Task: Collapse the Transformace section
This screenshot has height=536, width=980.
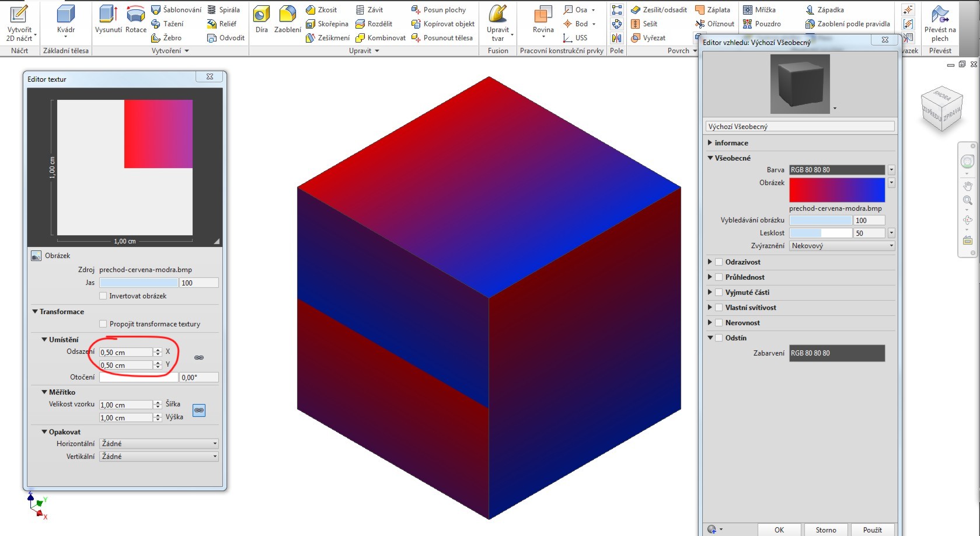Action: click(35, 312)
